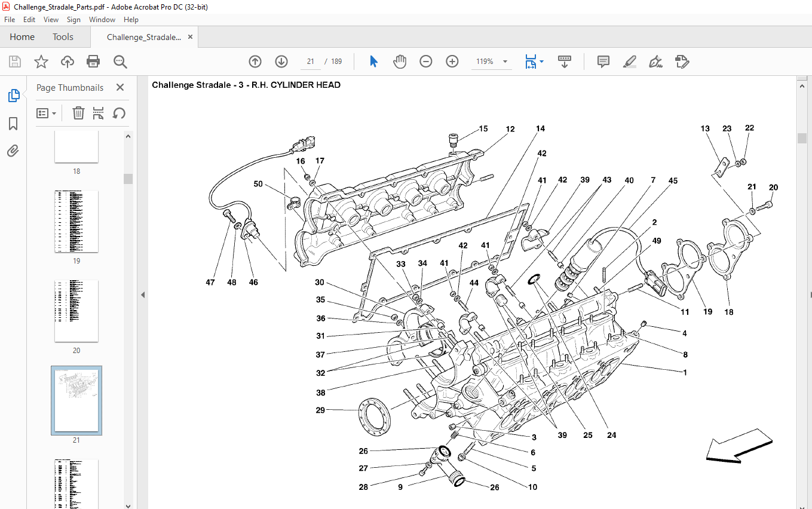
Task: Click the upload to cloud icon
Action: [68, 62]
